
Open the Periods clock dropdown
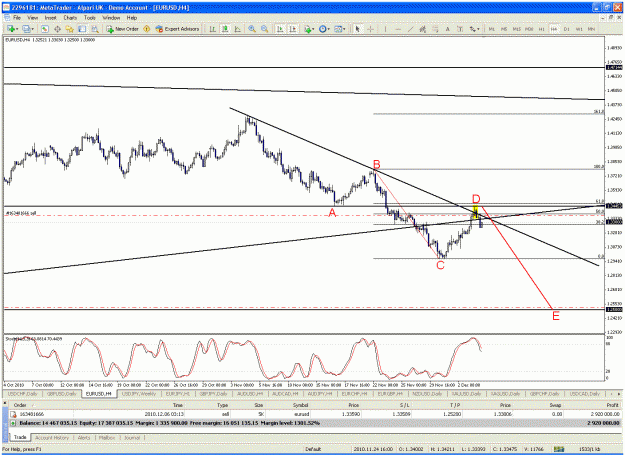tap(324, 29)
